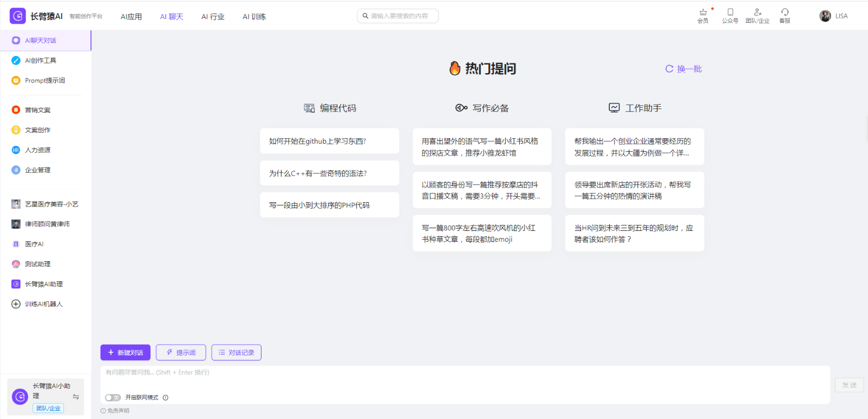
Task: Select question 如何开始在github上学习东西?
Action: pos(329,141)
